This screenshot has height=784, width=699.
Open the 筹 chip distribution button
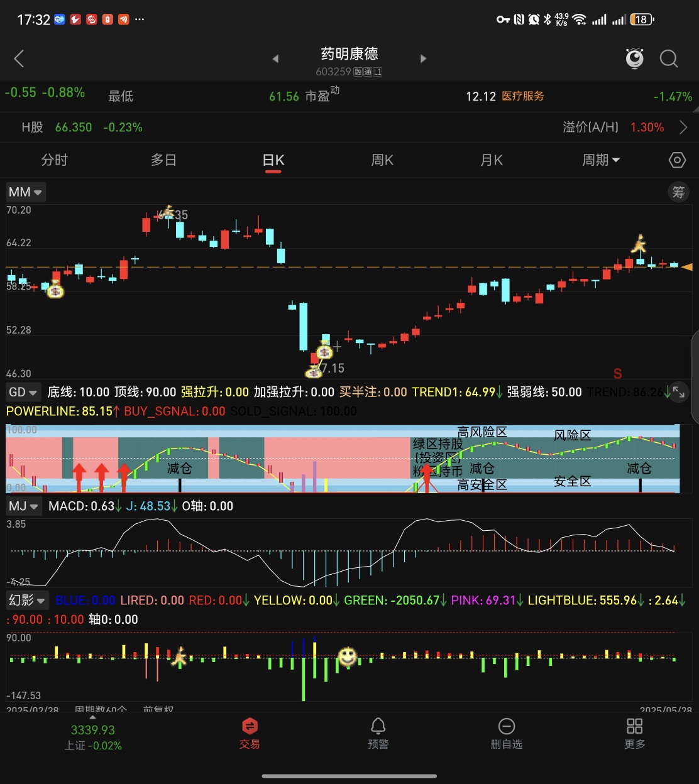point(678,192)
